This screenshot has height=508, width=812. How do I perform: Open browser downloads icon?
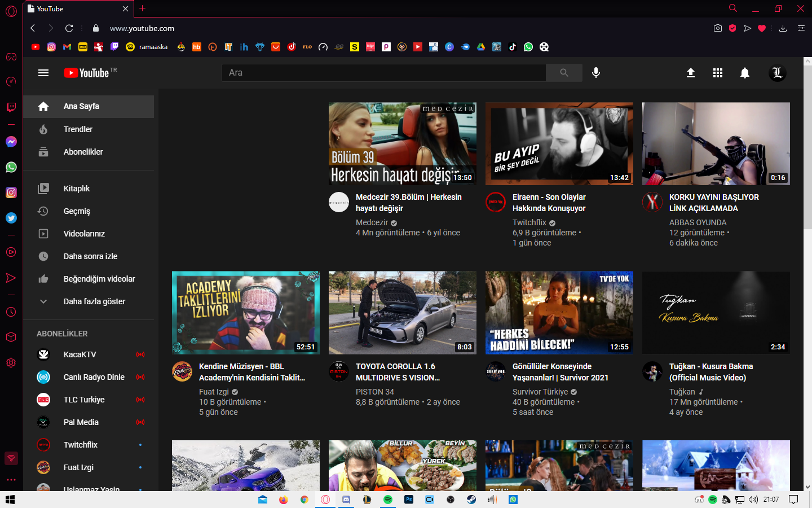tap(783, 28)
